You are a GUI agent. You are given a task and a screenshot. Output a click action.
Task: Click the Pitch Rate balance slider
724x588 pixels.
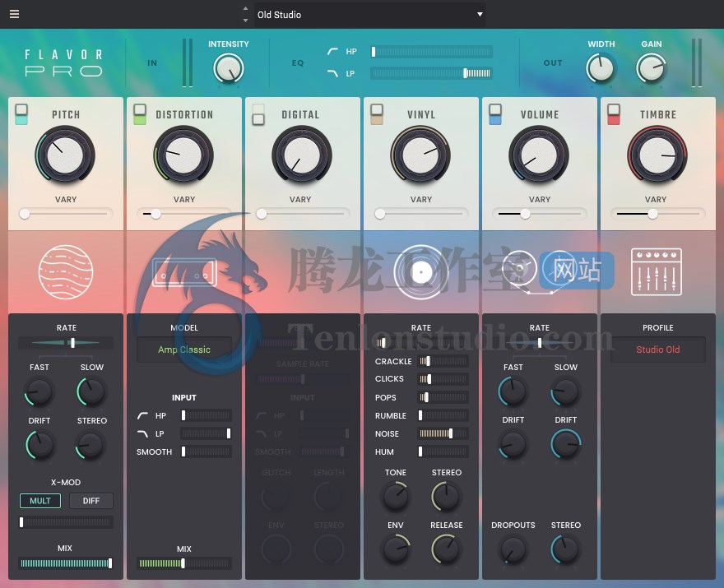coord(66,343)
